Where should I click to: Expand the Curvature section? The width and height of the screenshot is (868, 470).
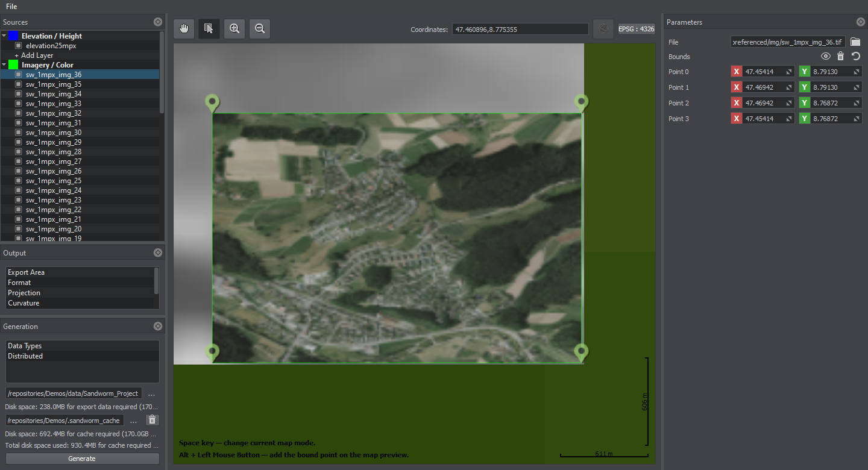pos(80,303)
